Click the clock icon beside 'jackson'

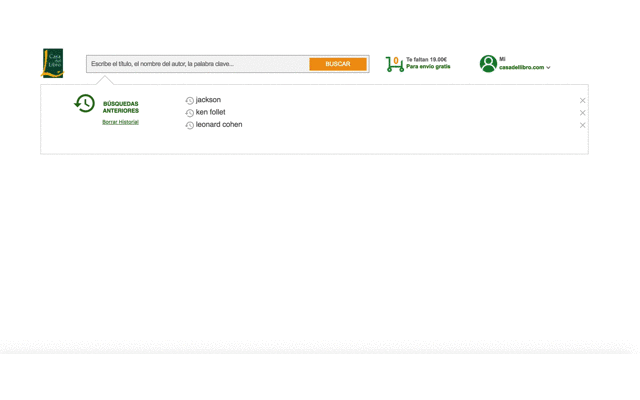190,101
